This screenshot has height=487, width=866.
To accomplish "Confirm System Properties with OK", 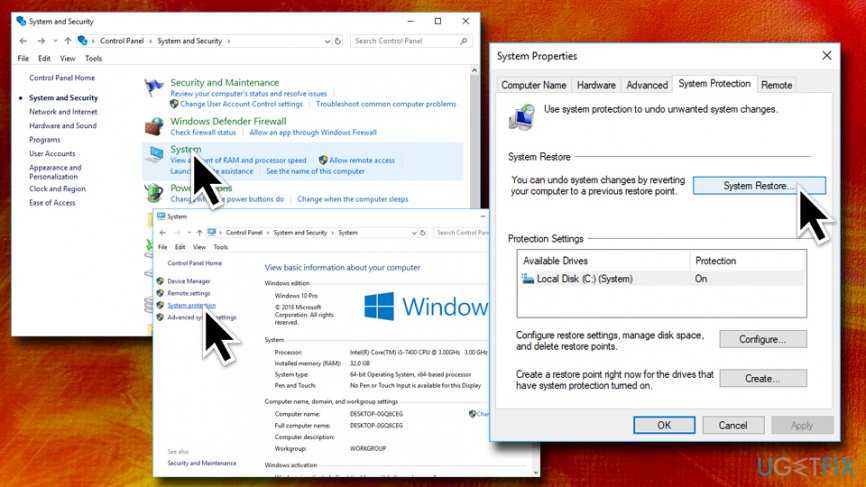I will pyautogui.click(x=664, y=425).
